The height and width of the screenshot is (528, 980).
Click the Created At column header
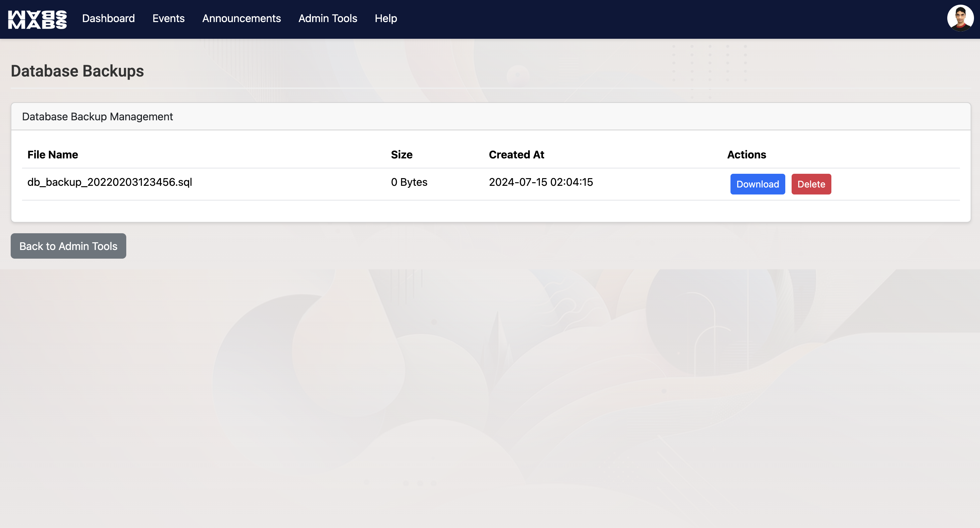coord(516,154)
